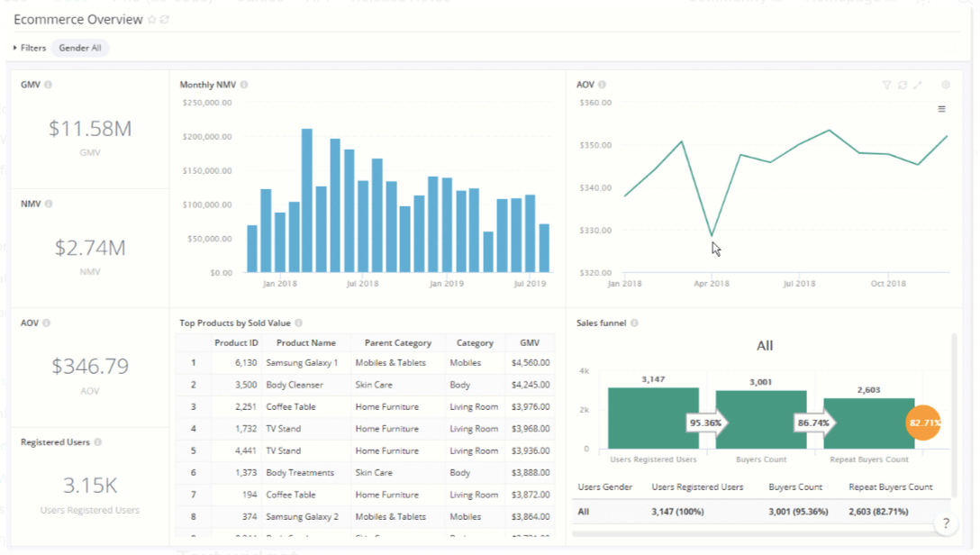Click the GMV widget info icon
This screenshot has width=980, height=555.
click(50, 82)
